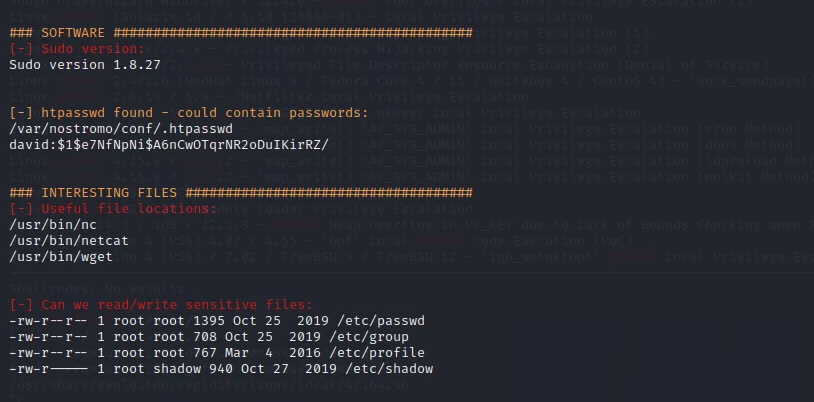
Task: Click the david password hash line
Action: (x=169, y=145)
